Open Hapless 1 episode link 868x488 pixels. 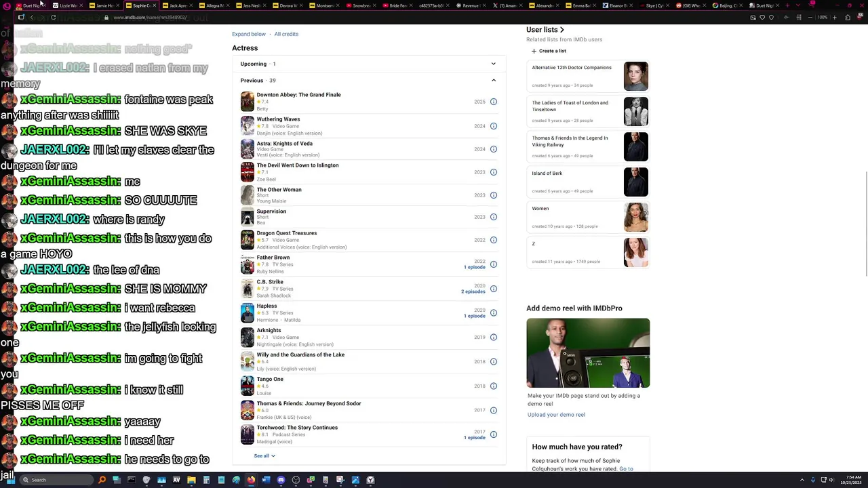tap(475, 316)
